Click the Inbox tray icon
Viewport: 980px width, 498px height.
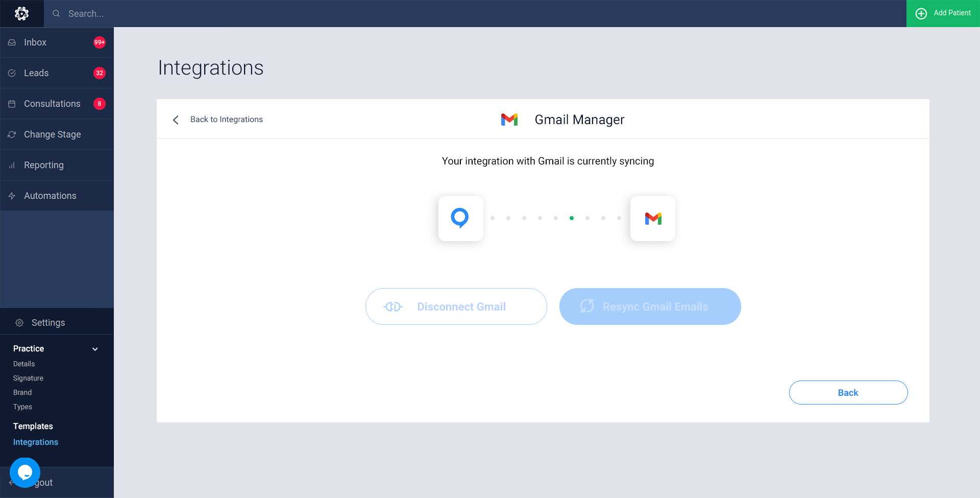(x=12, y=42)
